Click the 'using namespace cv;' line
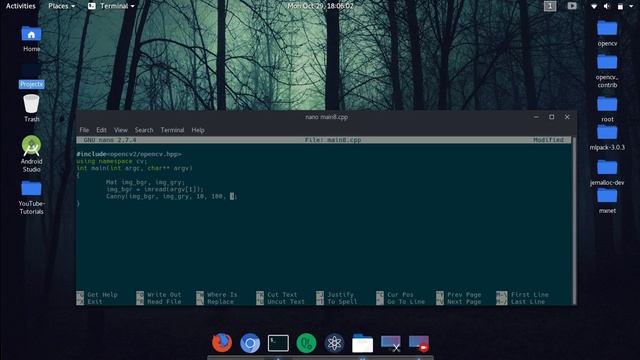The image size is (640, 360). (x=112, y=161)
